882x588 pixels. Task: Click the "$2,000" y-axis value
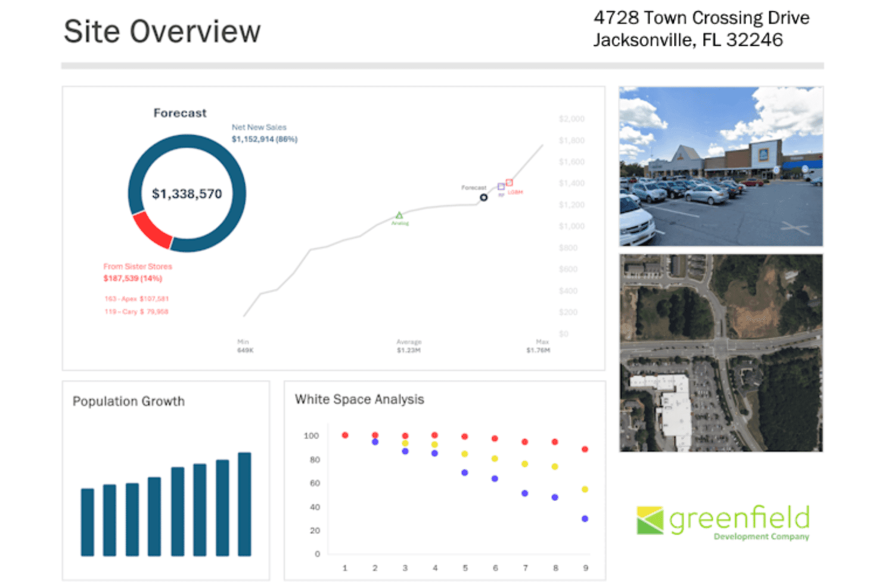pyautogui.click(x=572, y=119)
